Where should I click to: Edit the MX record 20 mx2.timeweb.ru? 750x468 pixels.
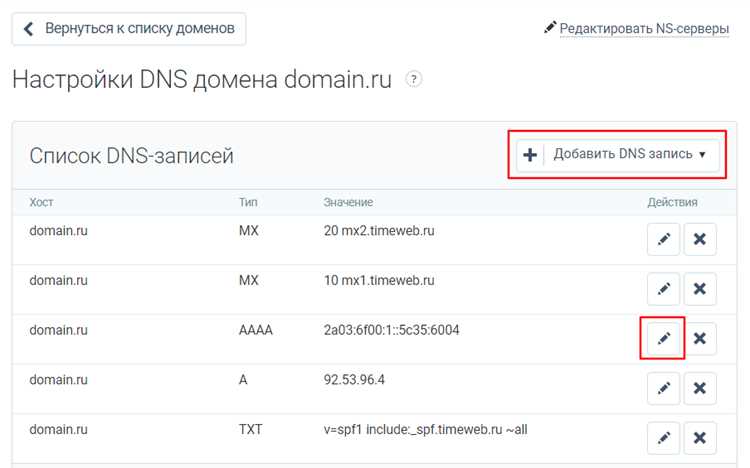(x=663, y=239)
